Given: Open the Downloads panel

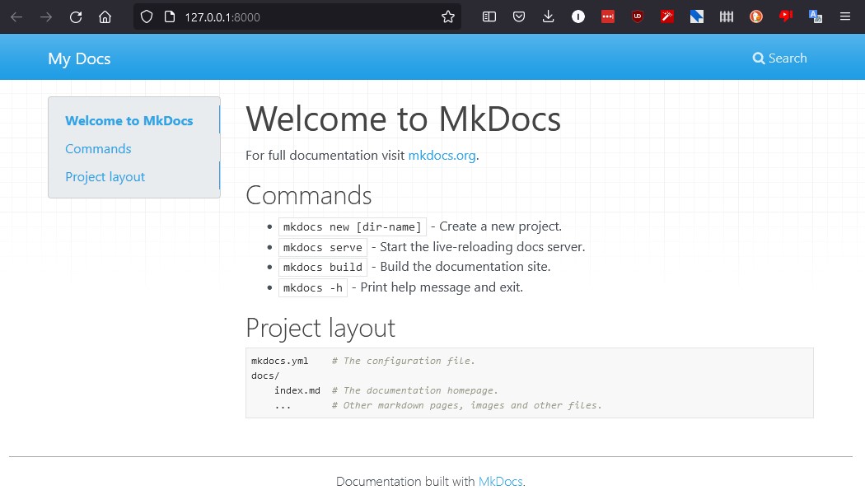Looking at the screenshot, I should click(549, 16).
